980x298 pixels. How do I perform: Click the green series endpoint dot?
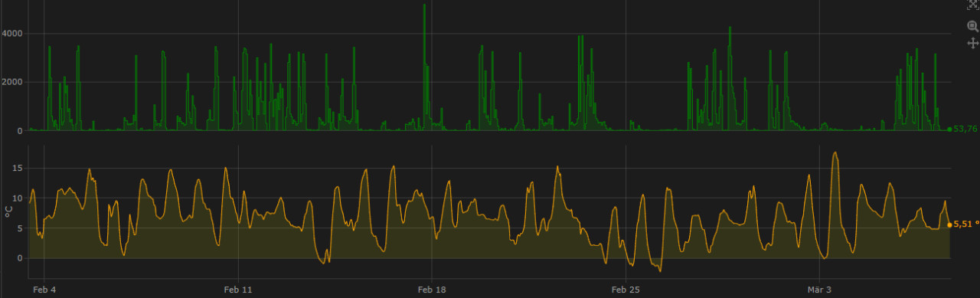949,129
